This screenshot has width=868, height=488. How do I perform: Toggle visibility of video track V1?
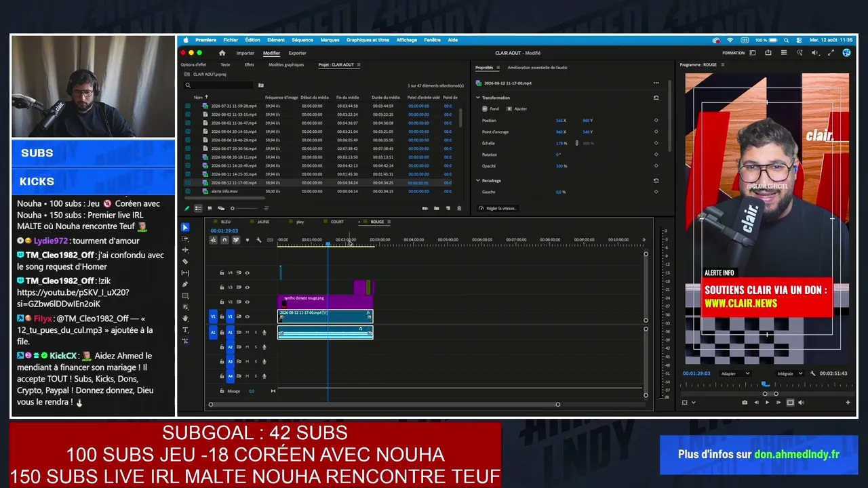[247, 317]
